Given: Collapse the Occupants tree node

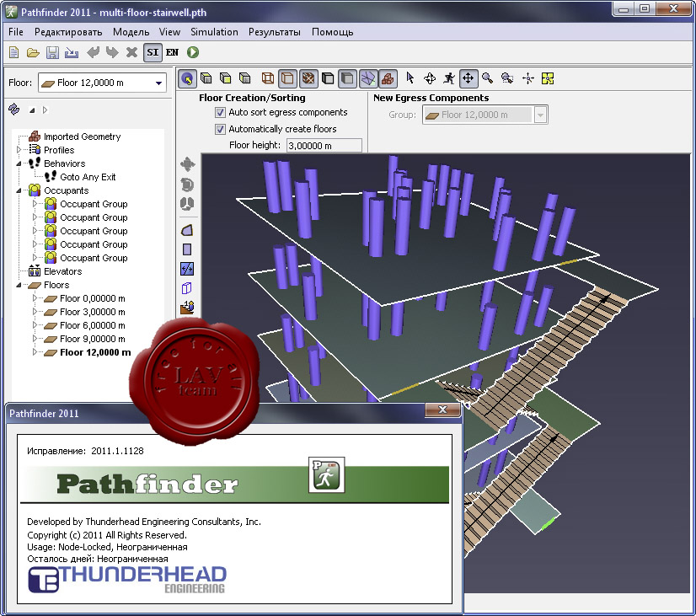Looking at the screenshot, I should (x=19, y=190).
